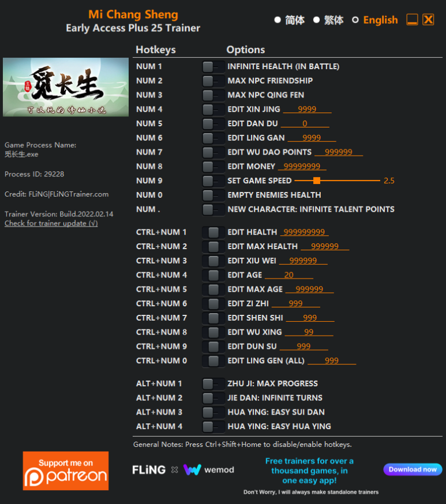Click the game speed slider handle
Viewport: 446px width, 504px height.
click(x=317, y=180)
